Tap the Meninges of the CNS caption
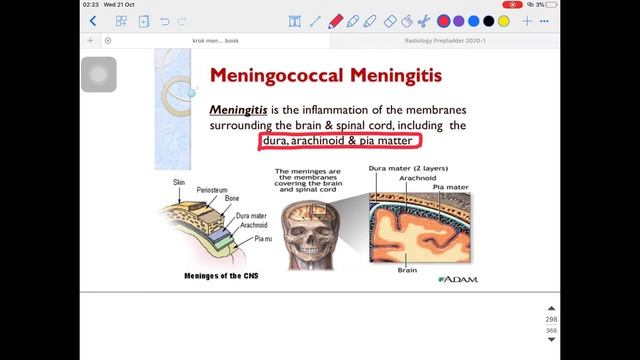Screen dimensions: 640x360 click(221, 276)
